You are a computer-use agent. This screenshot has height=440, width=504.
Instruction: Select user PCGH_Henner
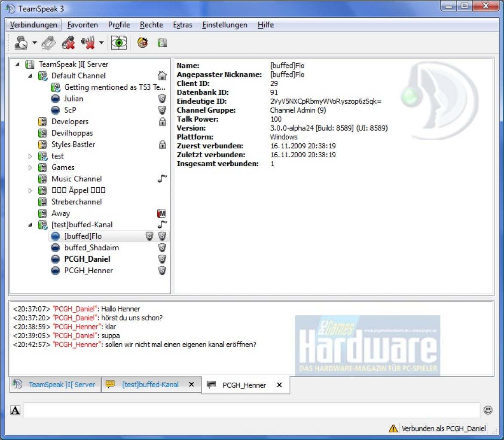(x=89, y=271)
